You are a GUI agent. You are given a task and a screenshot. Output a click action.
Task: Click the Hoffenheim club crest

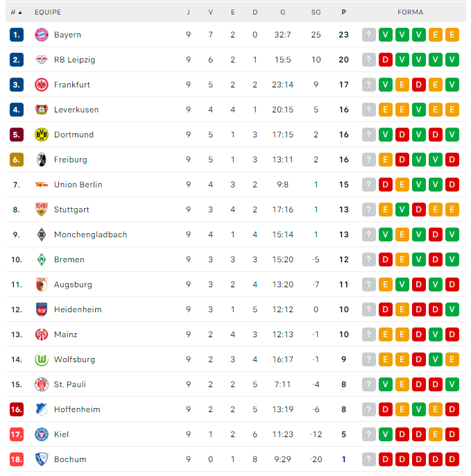click(x=42, y=409)
